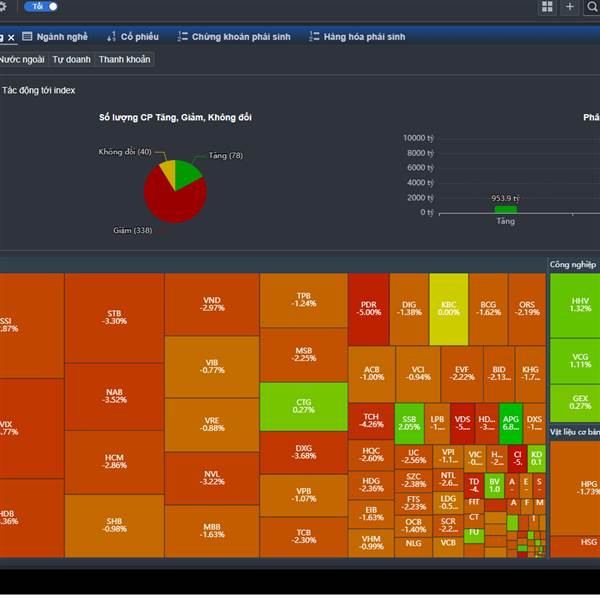Click the Giảm (338) pie label
The width and height of the screenshot is (600, 600).
click(133, 230)
